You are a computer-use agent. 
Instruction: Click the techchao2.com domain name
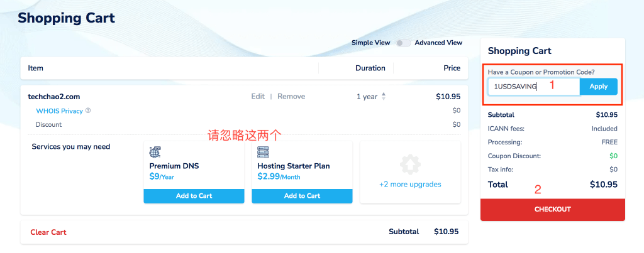(54, 97)
